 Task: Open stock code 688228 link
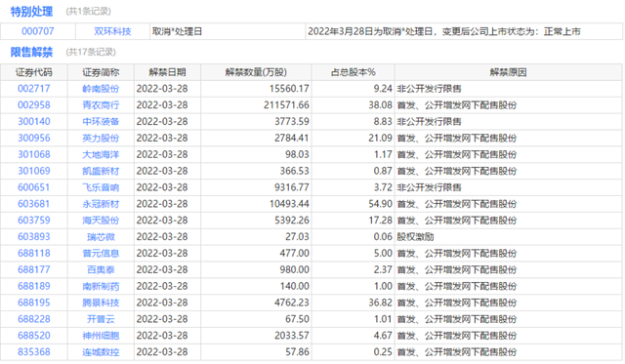(x=34, y=319)
